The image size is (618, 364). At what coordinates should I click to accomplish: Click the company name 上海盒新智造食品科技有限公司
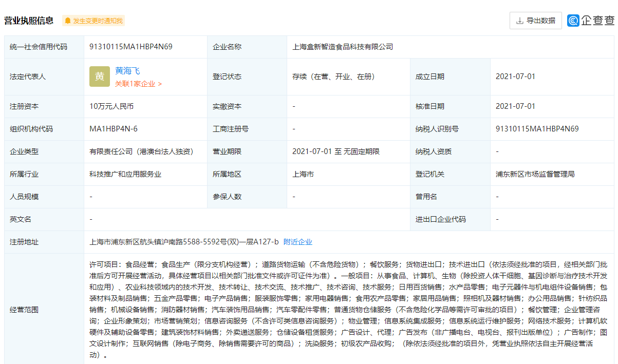(343, 47)
